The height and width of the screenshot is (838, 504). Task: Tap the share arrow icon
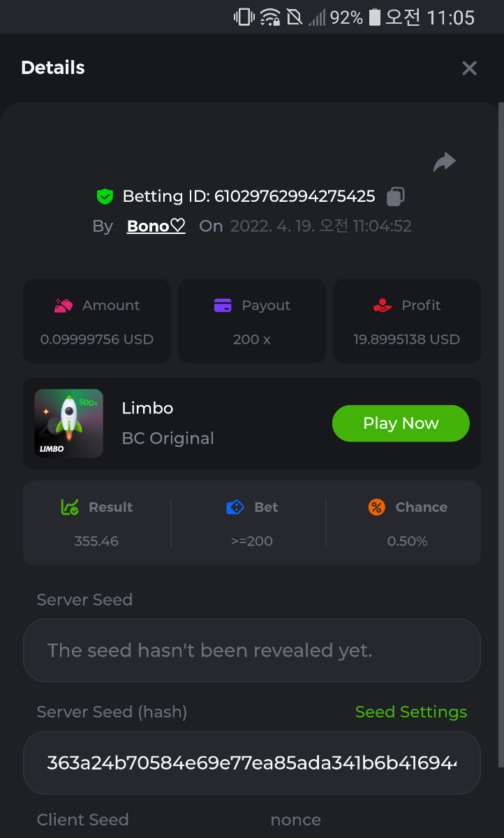(444, 163)
